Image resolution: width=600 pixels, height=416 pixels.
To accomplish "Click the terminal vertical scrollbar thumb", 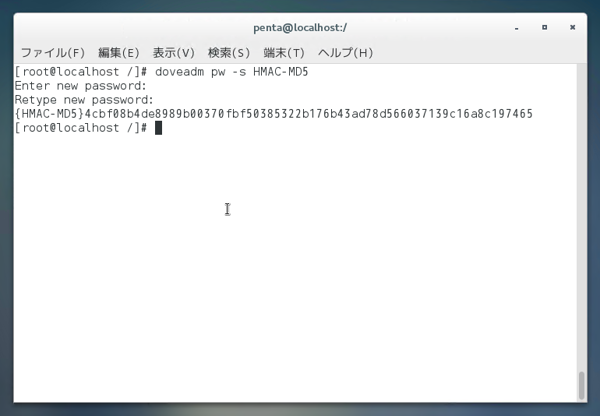I will [x=582, y=385].
